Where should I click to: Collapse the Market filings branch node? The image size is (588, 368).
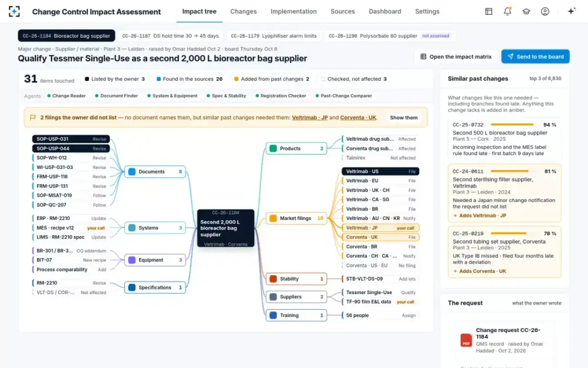(x=296, y=218)
